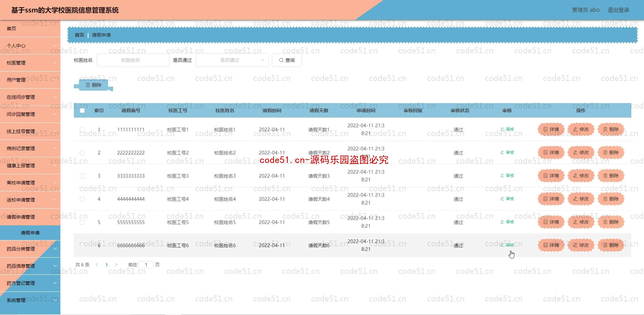Screen dimensions: 644x315
Task: Check the row 1111111111 checkbox
Action: [x=82, y=129]
